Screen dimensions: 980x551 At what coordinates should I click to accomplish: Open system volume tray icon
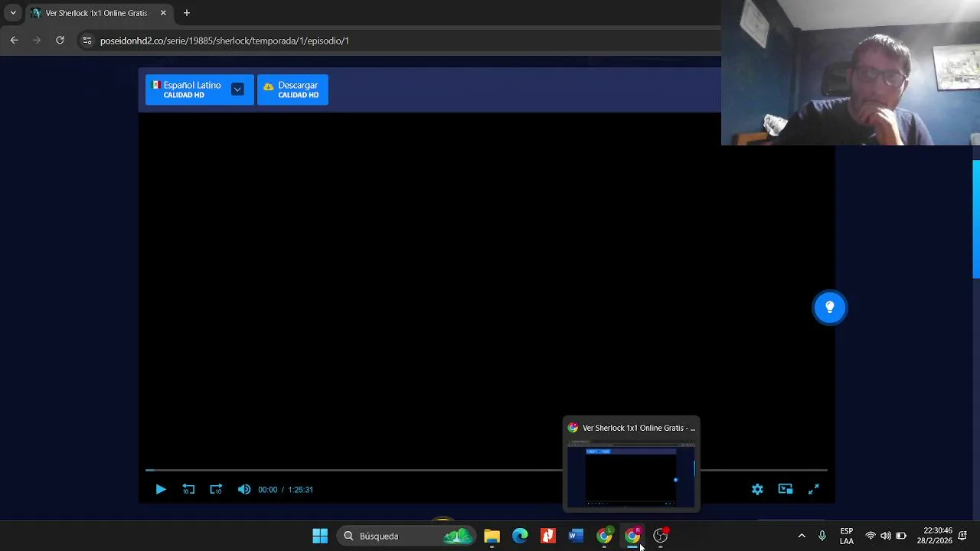pos(886,536)
